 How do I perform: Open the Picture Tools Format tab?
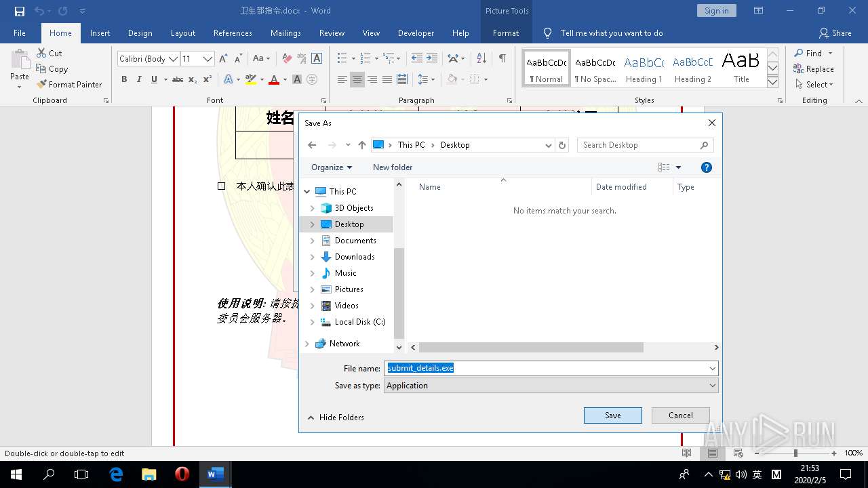(x=506, y=33)
